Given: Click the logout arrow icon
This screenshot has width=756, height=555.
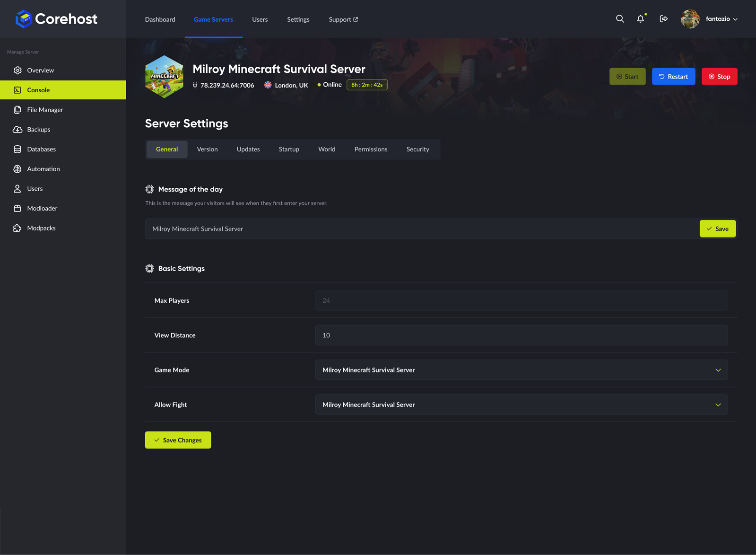Looking at the screenshot, I should (x=663, y=19).
